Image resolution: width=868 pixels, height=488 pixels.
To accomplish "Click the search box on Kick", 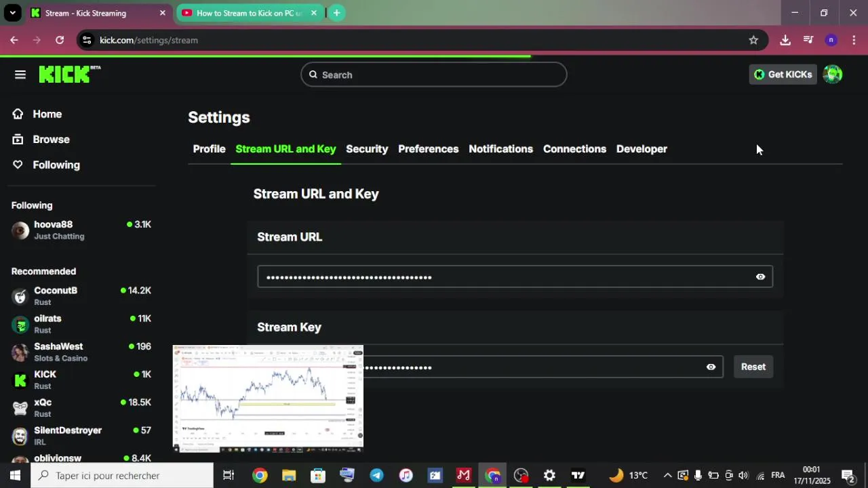I will 434,75.
